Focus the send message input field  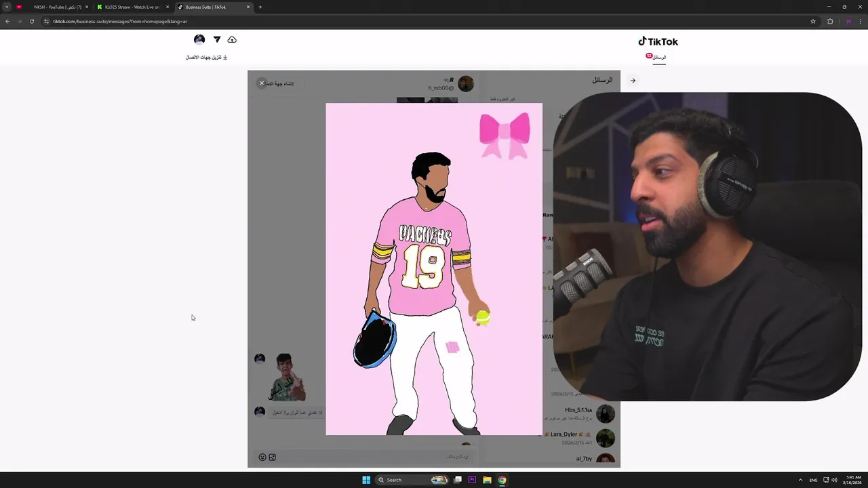tap(375, 457)
